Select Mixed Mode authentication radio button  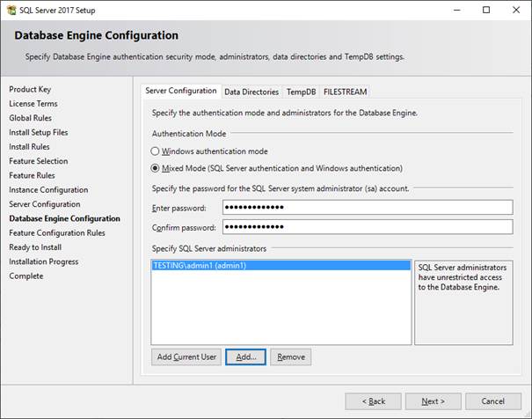tap(155, 168)
